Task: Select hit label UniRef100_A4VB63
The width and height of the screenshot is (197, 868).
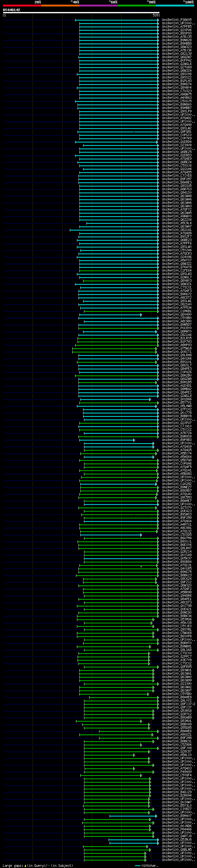Action: [177, 98]
